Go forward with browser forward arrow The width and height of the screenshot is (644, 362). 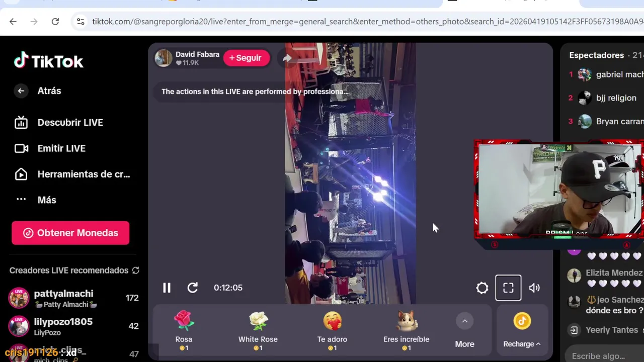pos(34,22)
